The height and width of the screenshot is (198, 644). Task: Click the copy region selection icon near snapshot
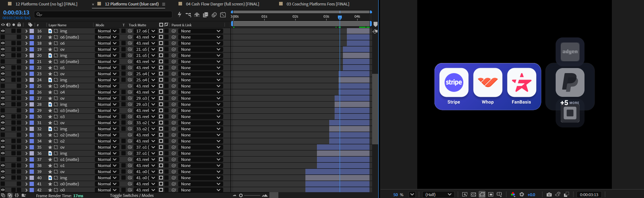click(566, 194)
